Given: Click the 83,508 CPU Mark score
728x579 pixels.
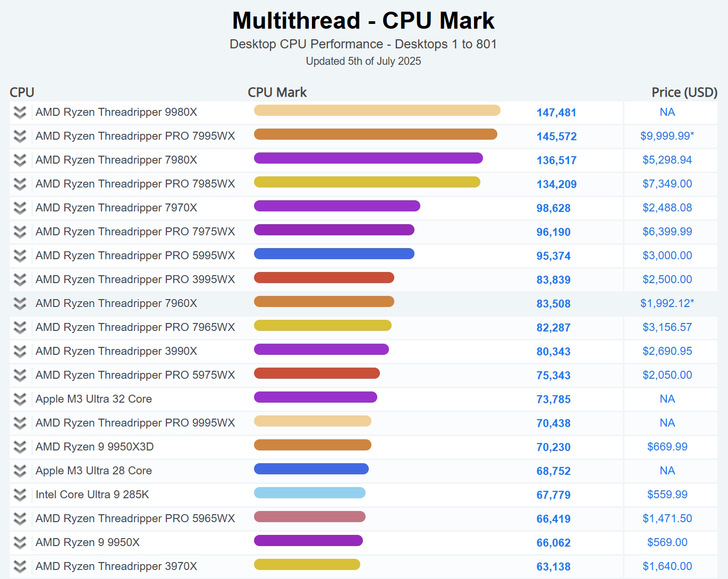Looking at the screenshot, I should [553, 304].
